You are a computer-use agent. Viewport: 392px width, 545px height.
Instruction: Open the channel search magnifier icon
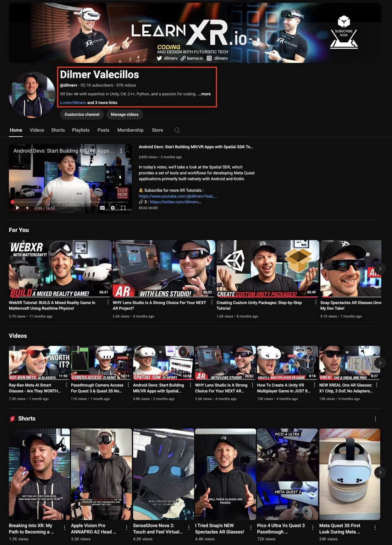click(177, 130)
